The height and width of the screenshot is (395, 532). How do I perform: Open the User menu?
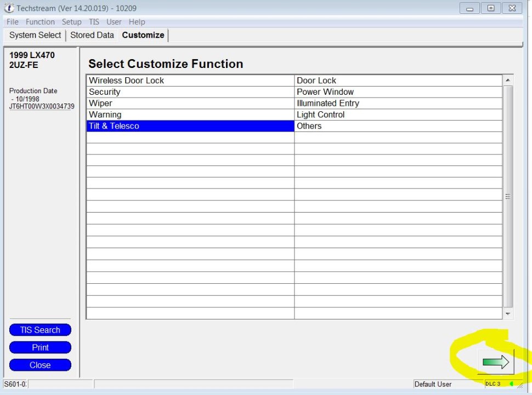tap(114, 22)
